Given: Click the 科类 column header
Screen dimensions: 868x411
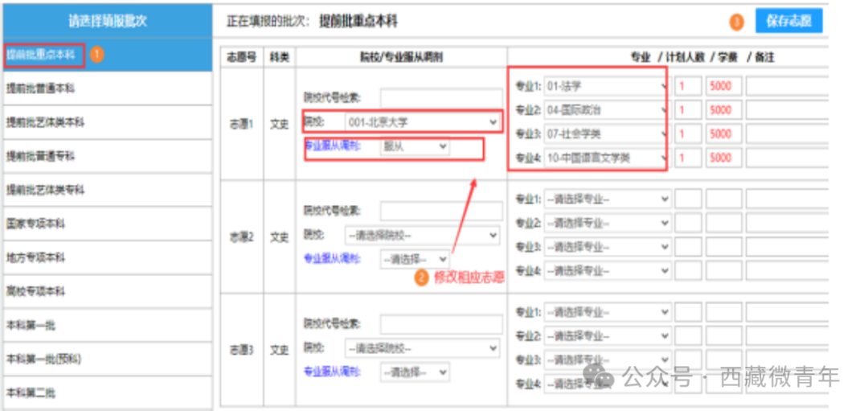Looking at the screenshot, I should (x=280, y=57).
